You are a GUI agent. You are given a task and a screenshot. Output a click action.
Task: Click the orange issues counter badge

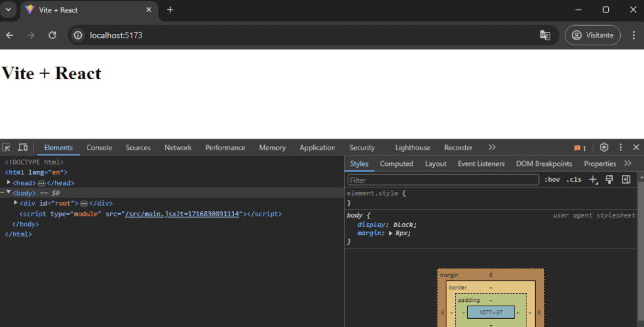pyautogui.click(x=580, y=148)
